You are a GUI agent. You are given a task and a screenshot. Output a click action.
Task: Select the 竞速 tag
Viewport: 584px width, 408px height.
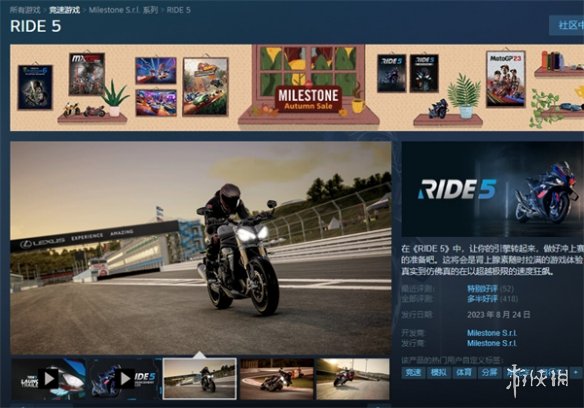point(413,372)
